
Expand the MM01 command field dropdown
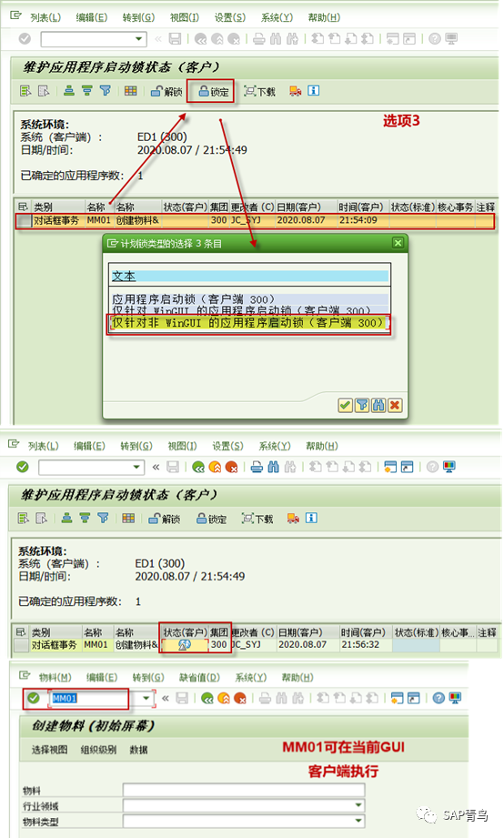click(x=146, y=698)
